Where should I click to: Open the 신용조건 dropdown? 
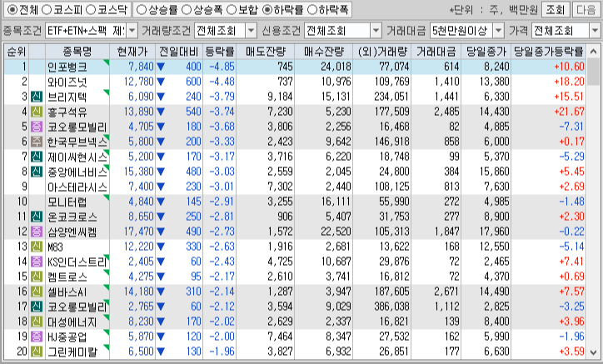tap(376, 31)
